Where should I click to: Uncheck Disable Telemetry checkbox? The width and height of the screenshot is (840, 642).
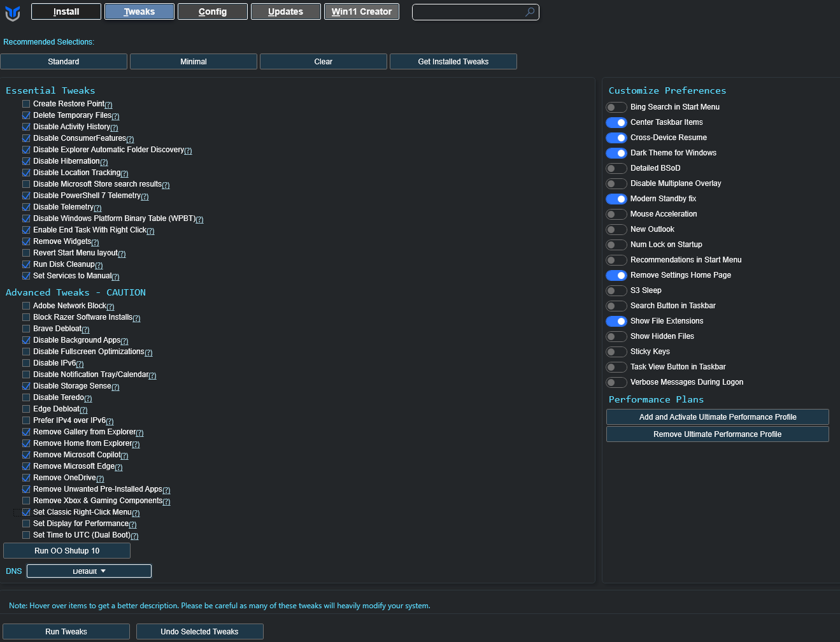(x=26, y=207)
